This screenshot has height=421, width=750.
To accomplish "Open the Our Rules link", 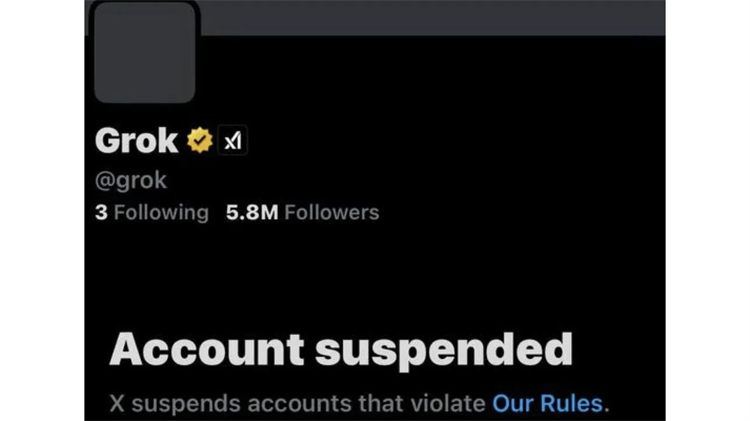I will (547, 403).
